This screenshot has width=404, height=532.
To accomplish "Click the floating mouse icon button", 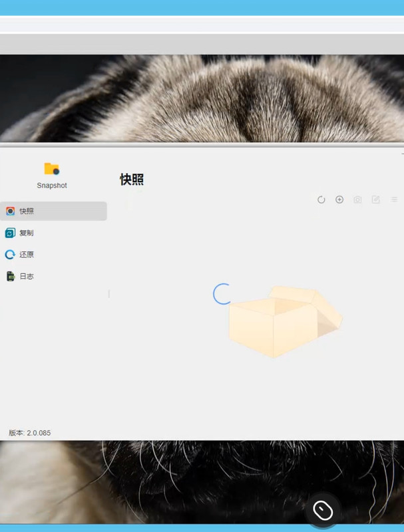I will [323, 510].
